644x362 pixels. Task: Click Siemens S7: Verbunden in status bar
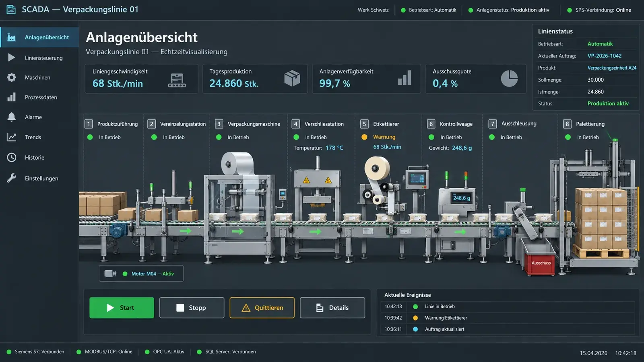pyautogui.click(x=35, y=352)
